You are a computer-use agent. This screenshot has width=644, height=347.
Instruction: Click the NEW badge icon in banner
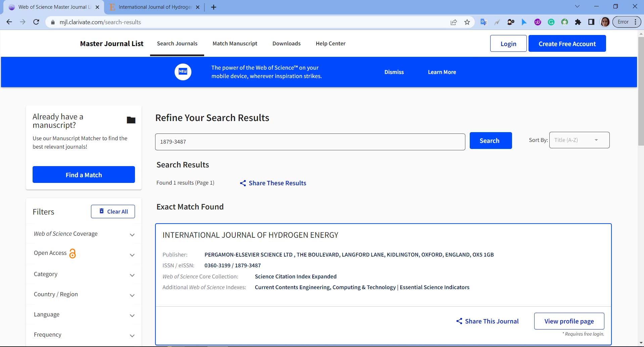(x=183, y=72)
